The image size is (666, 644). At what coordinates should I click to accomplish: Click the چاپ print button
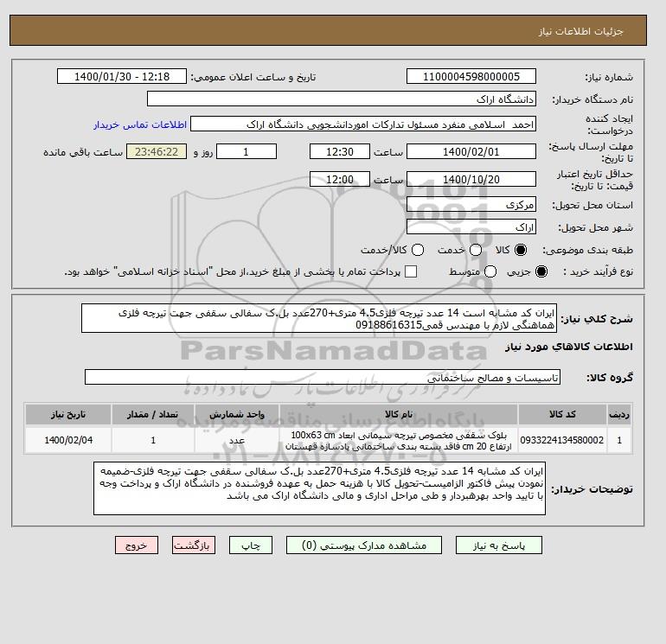point(251,545)
